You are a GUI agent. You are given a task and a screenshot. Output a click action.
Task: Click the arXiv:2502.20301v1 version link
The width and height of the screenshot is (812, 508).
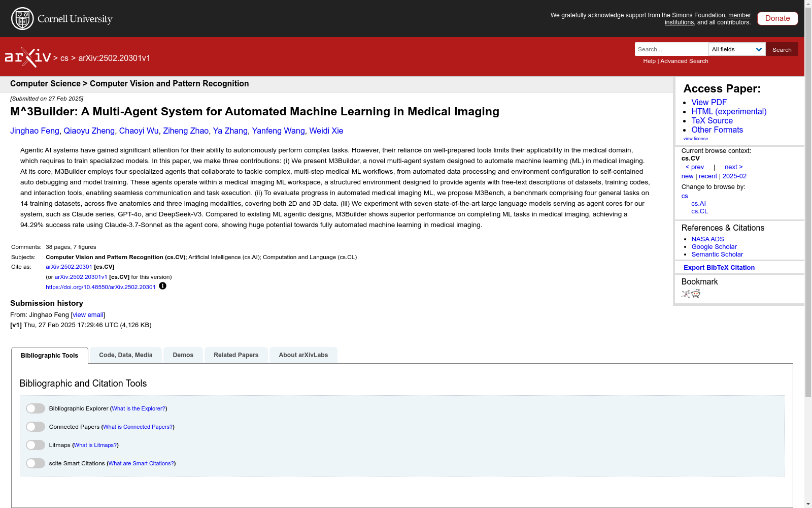81,277
